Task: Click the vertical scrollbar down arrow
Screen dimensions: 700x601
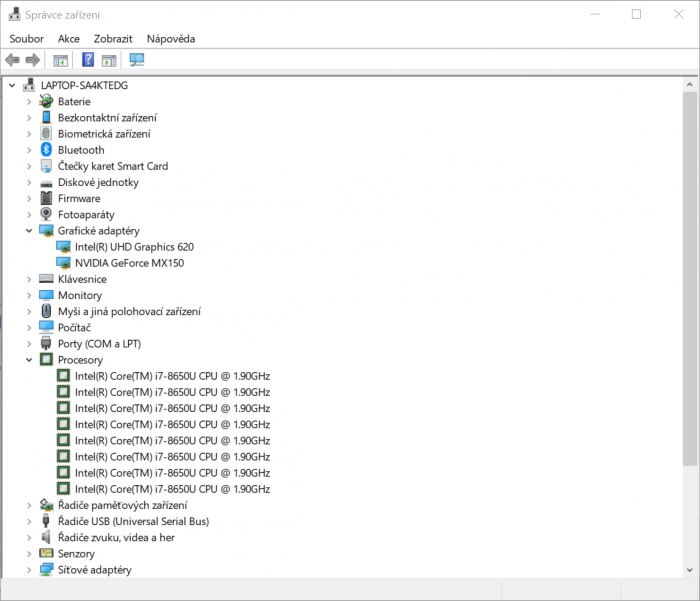Action: pyautogui.click(x=690, y=571)
